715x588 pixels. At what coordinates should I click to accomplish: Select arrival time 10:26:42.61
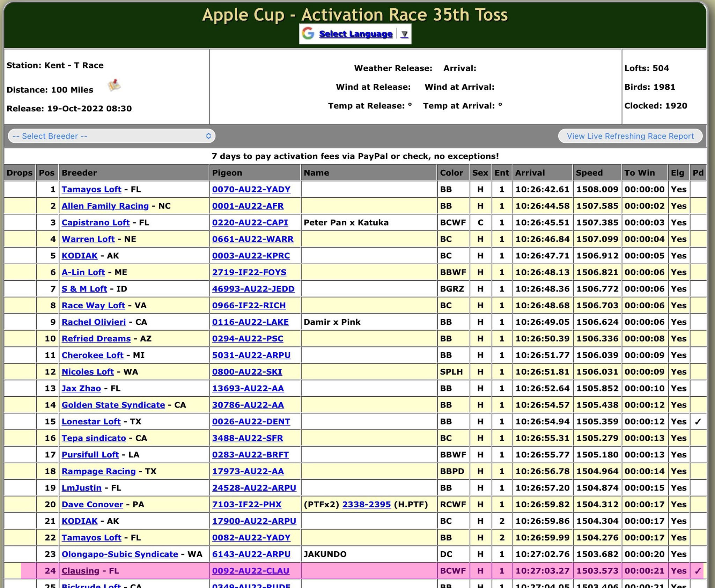(542, 189)
